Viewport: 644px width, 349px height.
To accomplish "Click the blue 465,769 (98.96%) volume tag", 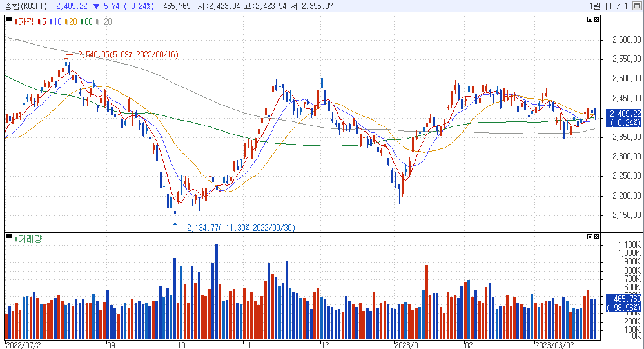I will 624,303.
